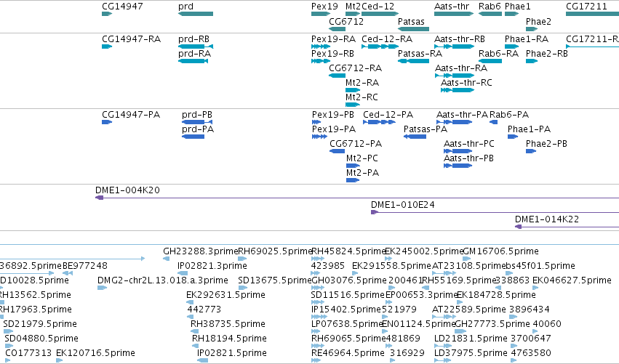Click protein Aats-thr-PA label
619x364 pixels.
[x=463, y=114]
